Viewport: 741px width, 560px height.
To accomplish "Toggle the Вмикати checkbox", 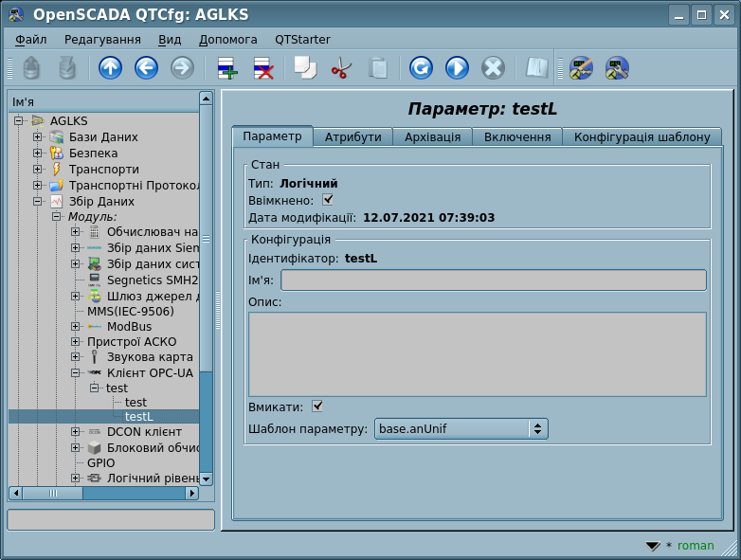I will tap(317, 406).
